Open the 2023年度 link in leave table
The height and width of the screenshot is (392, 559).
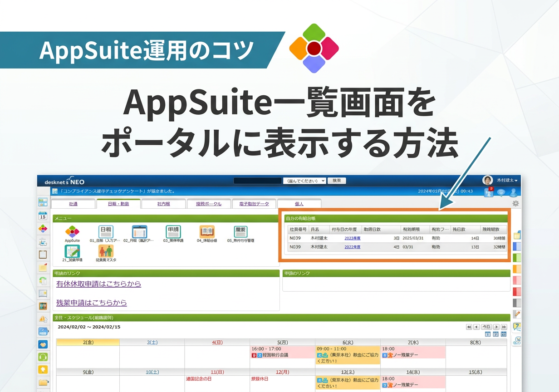pyautogui.click(x=353, y=238)
